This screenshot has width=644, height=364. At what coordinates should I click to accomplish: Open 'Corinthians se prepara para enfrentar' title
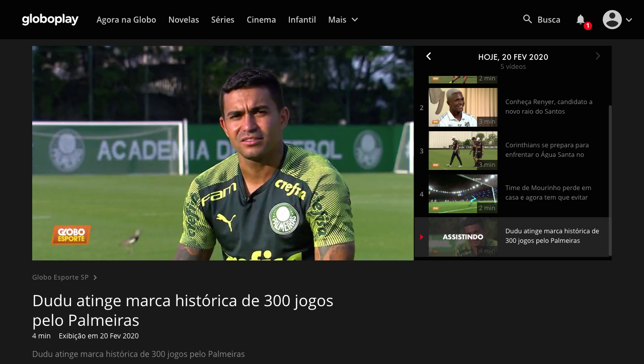(x=547, y=150)
